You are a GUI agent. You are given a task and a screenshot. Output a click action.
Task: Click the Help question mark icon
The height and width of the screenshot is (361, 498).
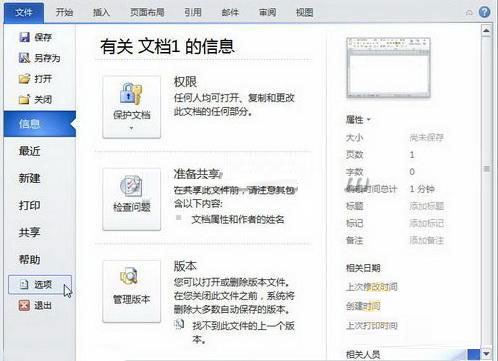484,12
